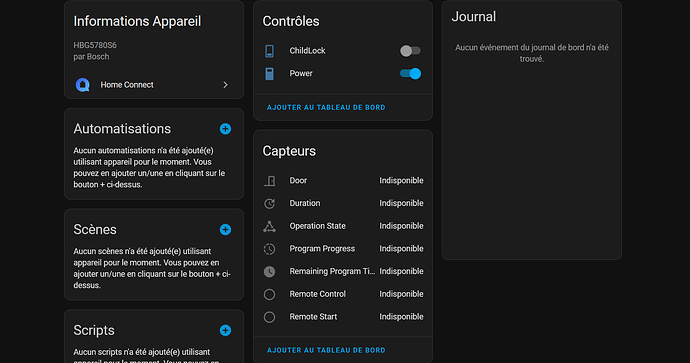Viewport: 690px width, 363px height.
Task: Click the Program Progress clock icon
Action: tap(269, 249)
